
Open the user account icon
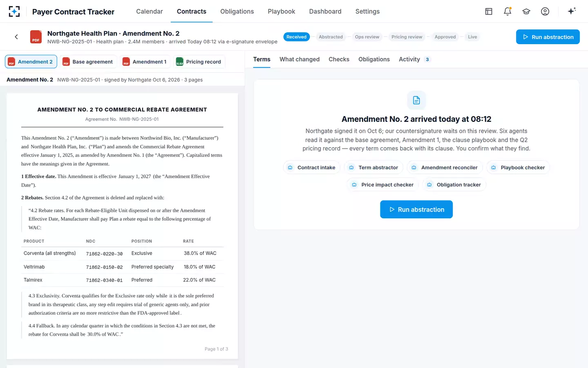coord(545,11)
